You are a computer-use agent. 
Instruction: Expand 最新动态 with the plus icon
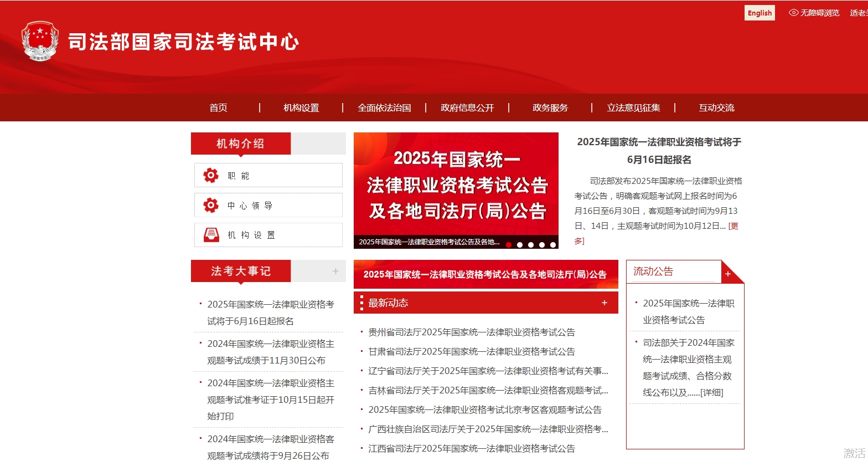(604, 303)
